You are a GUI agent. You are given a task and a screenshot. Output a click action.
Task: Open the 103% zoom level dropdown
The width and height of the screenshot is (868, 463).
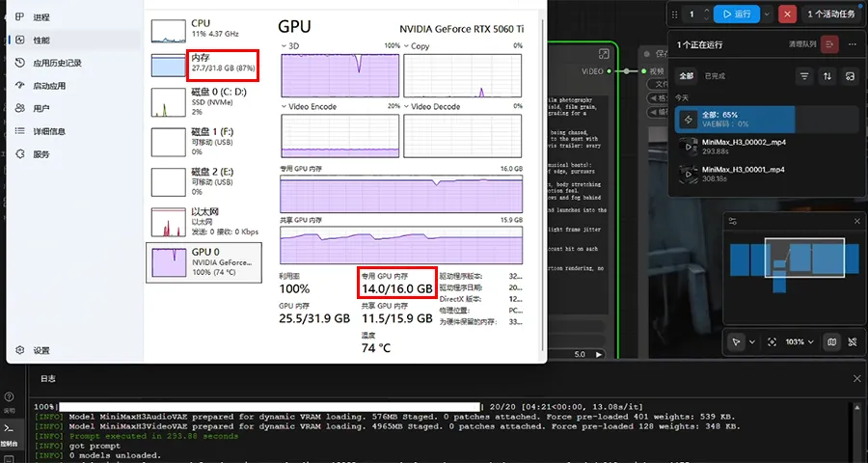click(x=800, y=341)
